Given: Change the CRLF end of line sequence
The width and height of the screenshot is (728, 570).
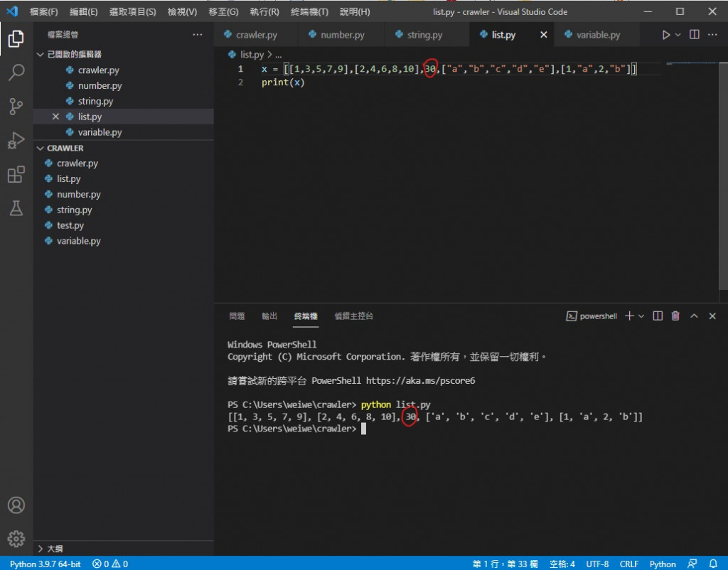Looking at the screenshot, I should (628, 564).
